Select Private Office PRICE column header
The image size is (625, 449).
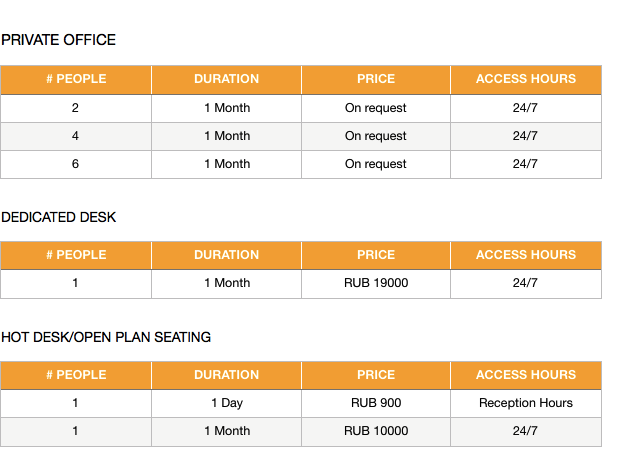[x=376, y=79]
